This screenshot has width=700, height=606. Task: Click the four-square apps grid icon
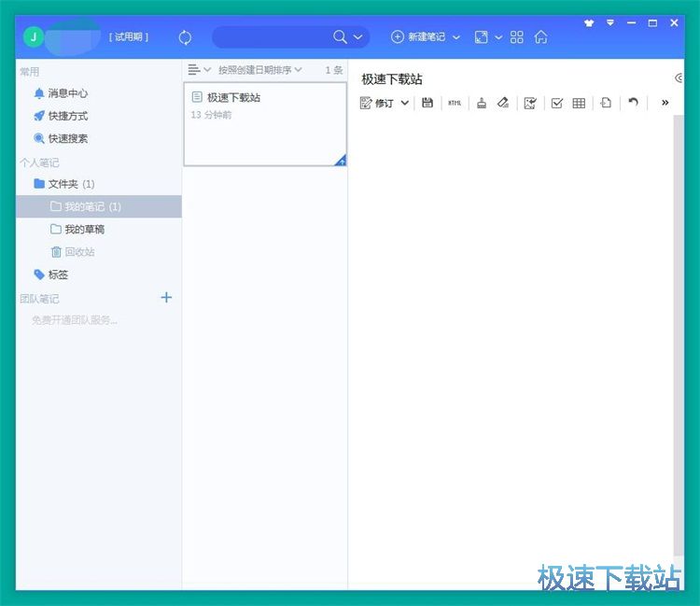[x=516, y=37]
